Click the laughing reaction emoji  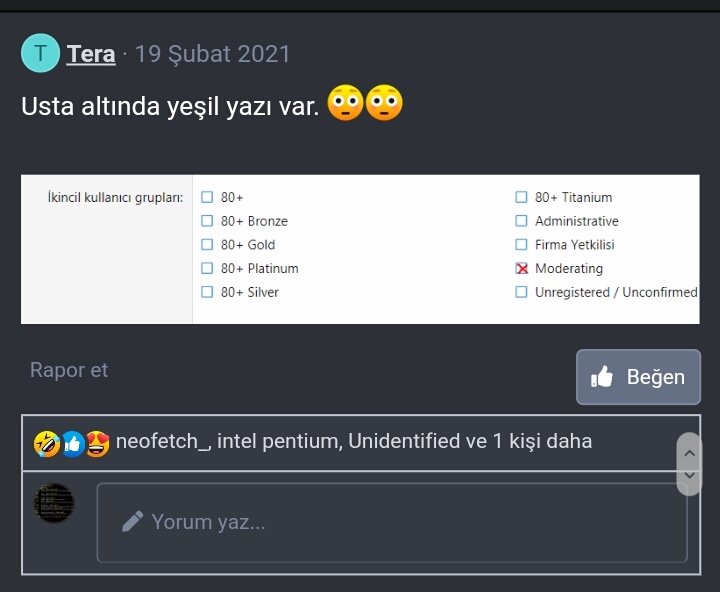coord(46,442)
